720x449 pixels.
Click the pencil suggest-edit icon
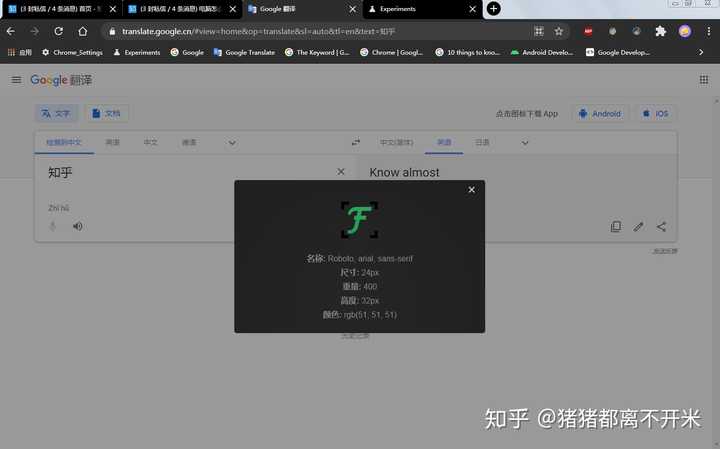(x=638, y=226)
